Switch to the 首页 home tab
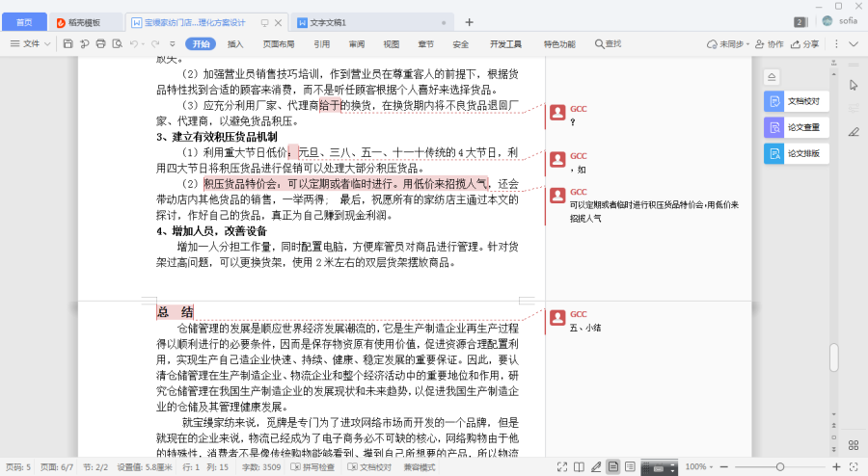 pos(24,22)
